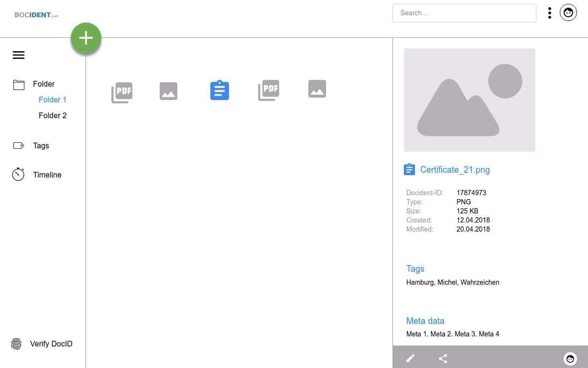Click Verify DocID link
Image resolution: width=588 pixels, height=368 pixels.
tap(51, 344)
